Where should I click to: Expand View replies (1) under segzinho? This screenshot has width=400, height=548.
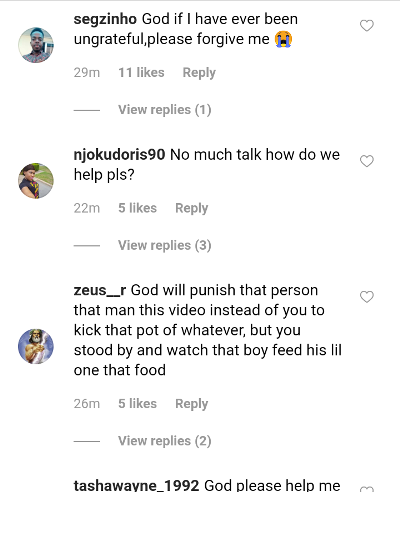[165, 110]
